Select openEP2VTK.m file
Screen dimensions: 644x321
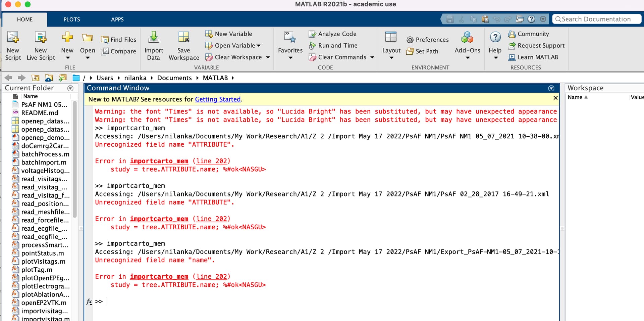pos(44,303)
